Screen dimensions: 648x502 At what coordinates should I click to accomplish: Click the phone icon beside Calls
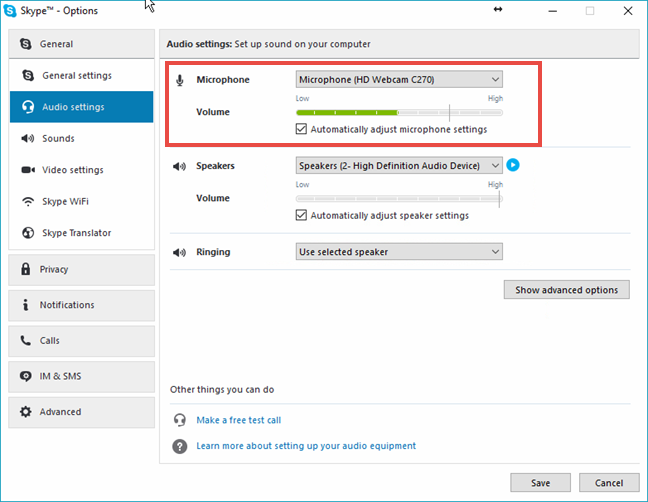(x=26, y=340)
